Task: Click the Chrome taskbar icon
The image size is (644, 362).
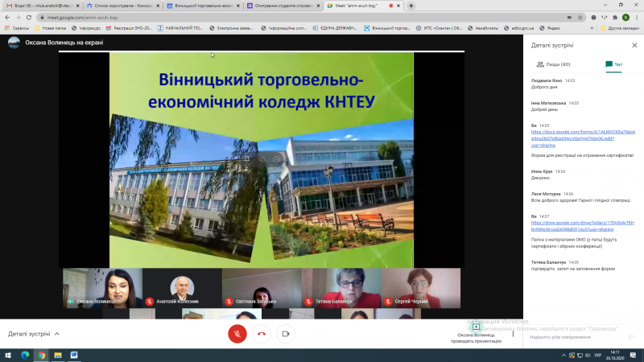Action: [42, 355]
